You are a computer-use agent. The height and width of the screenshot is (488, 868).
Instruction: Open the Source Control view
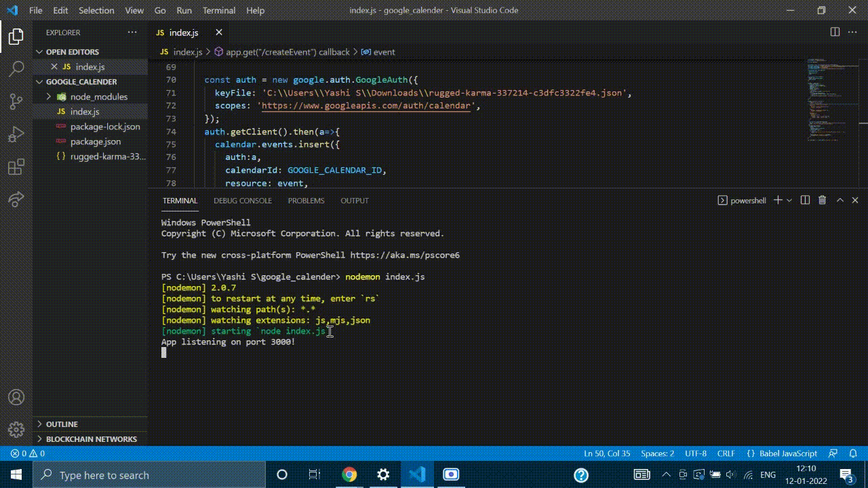click(x=16, y=101)
